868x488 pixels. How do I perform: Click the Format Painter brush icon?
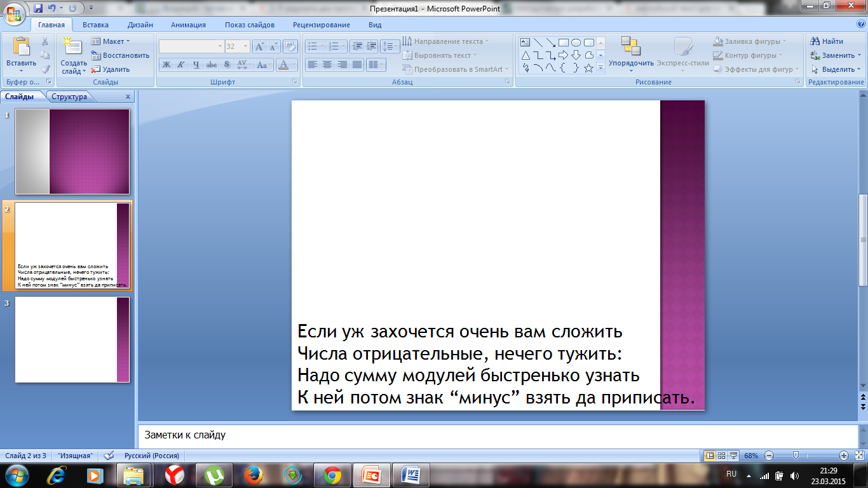tap(45, 69)
